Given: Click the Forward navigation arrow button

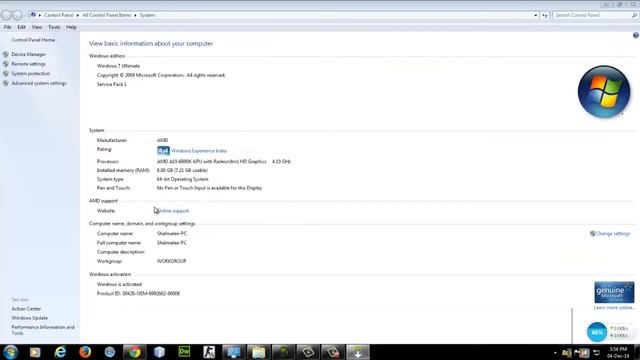Looking at the screenshot, I should point(17,16).
